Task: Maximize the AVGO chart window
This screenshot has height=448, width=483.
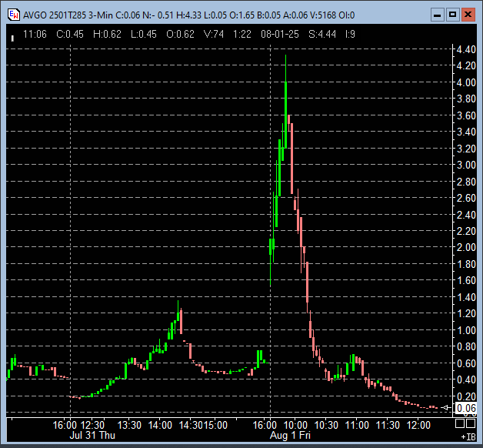Action: 452,15
